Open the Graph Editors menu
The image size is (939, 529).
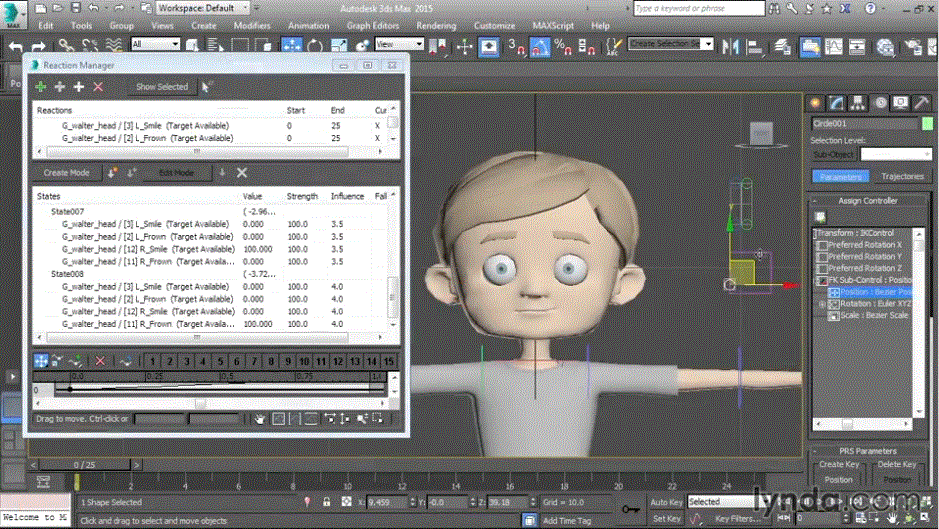[x=372, y=26]
